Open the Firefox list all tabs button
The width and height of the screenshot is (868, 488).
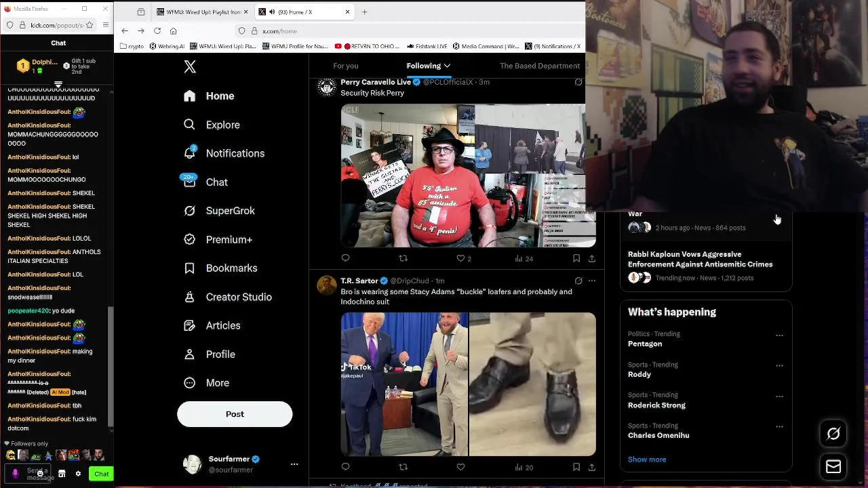141,12
